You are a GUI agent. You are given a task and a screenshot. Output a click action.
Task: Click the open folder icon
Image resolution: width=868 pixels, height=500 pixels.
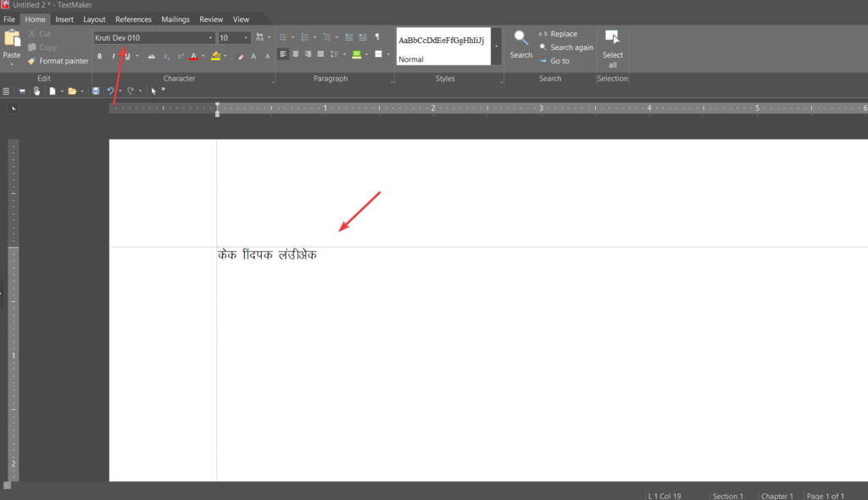click(x=72, y=92)
